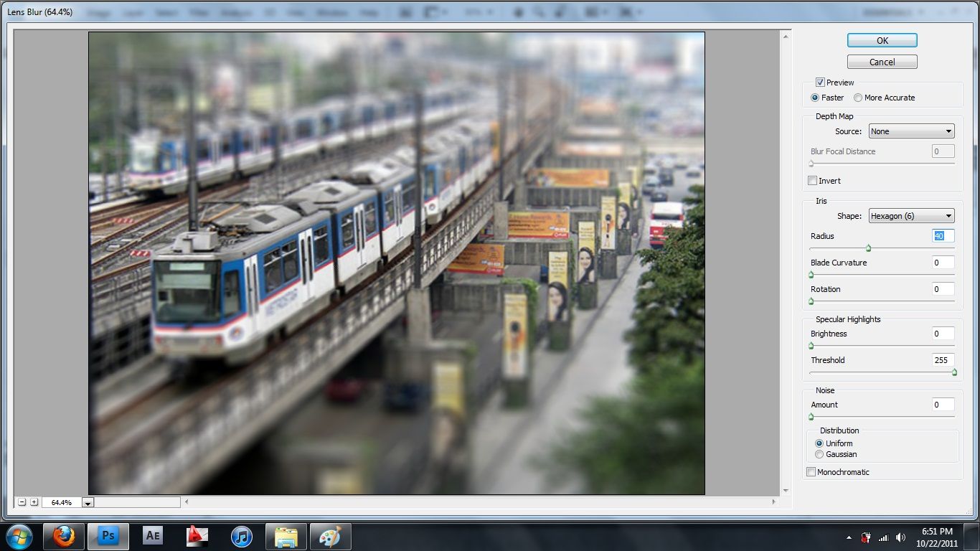Select the Gaussian distribution radio button

pyautogui.click(x=819, y=454)
